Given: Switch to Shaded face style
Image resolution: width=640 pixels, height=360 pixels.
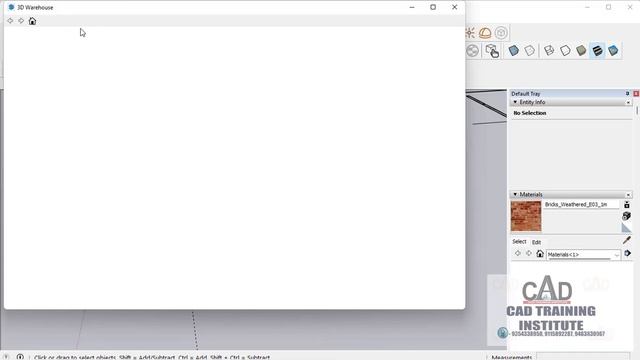Looking at the screenshot, I should pyautogui.click(x=581, y=51).
